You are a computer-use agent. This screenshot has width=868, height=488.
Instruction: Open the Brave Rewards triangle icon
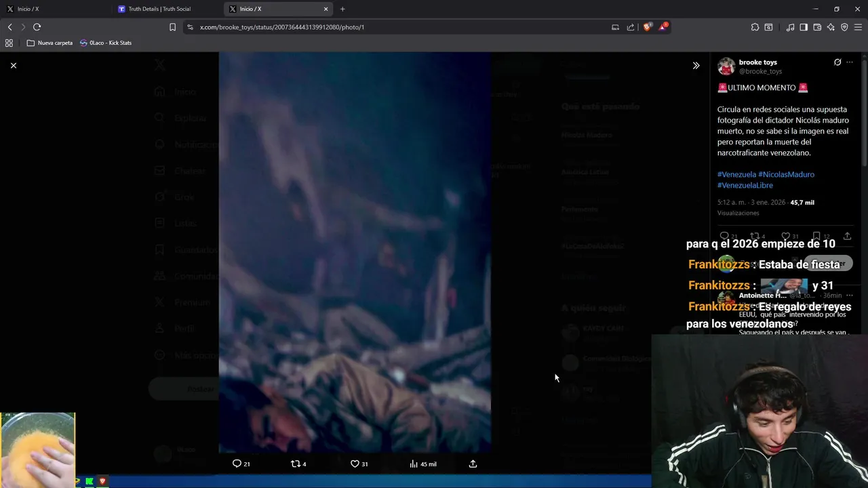pyautogui.click(x=663, y=27)
